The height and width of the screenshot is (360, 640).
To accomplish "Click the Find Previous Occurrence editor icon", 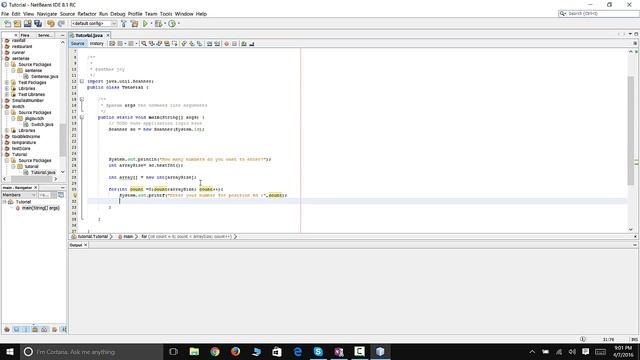I will (151, 44).
